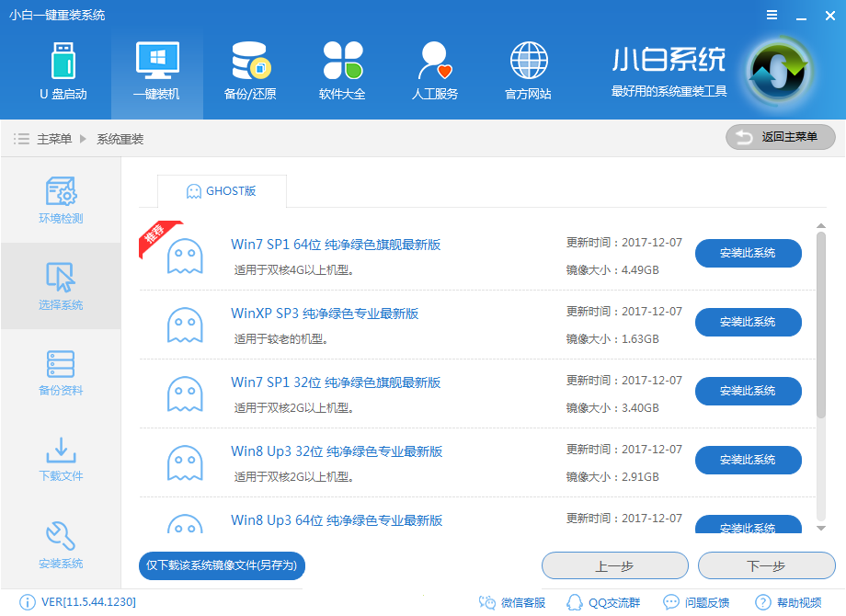
Task: Select the 一键装机 navigation item
Action: click(156, 74)
